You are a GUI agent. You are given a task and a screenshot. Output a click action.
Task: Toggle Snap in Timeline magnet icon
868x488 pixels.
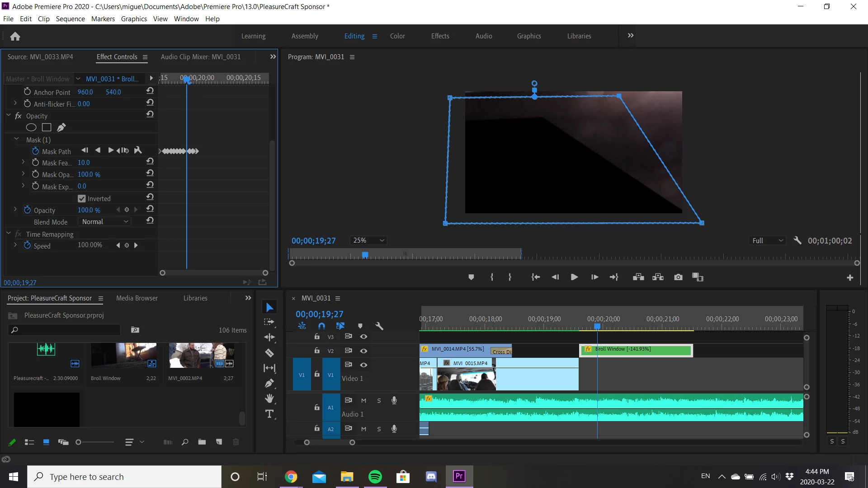(x=321, y=326)
